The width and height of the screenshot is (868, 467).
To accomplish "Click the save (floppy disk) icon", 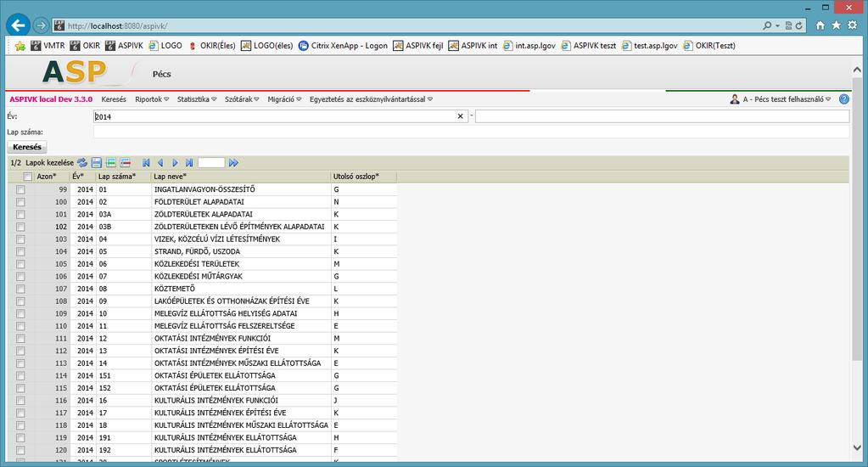I will click(x=97, y=163).
